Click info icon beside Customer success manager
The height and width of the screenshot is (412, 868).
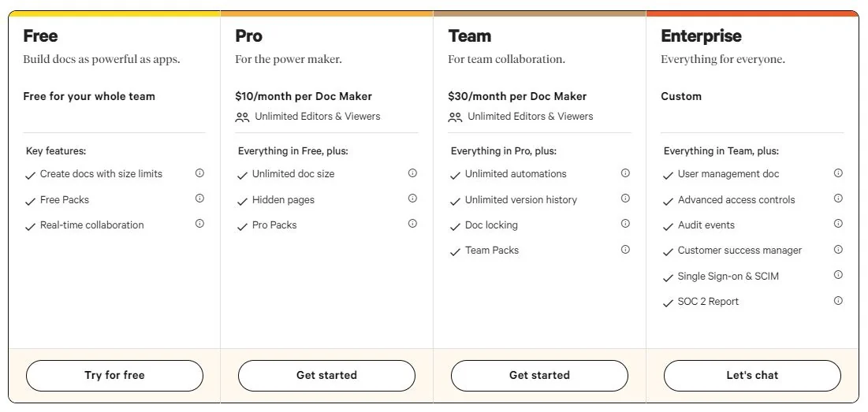click(838, 250)
